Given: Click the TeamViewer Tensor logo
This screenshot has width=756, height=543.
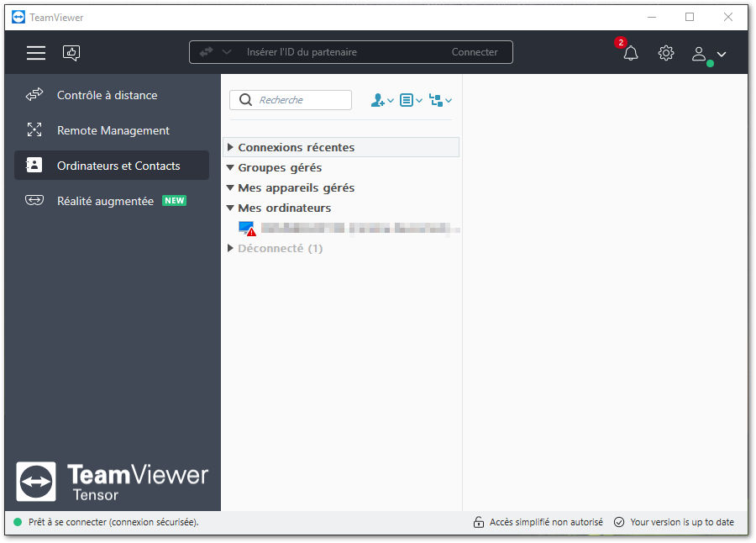Looking at the screenshot, I should point(112,481).
